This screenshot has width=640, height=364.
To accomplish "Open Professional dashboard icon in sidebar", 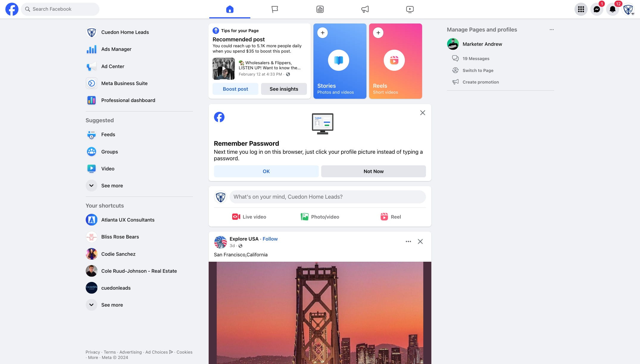I will pyautogui.click(x=91, y=100).
